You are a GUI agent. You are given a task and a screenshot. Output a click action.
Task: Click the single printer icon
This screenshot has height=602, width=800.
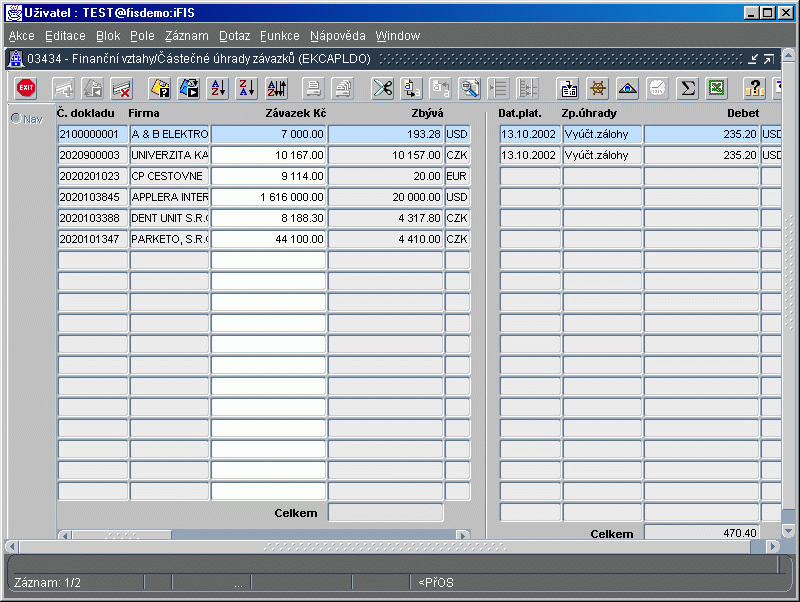coord(313,89)
